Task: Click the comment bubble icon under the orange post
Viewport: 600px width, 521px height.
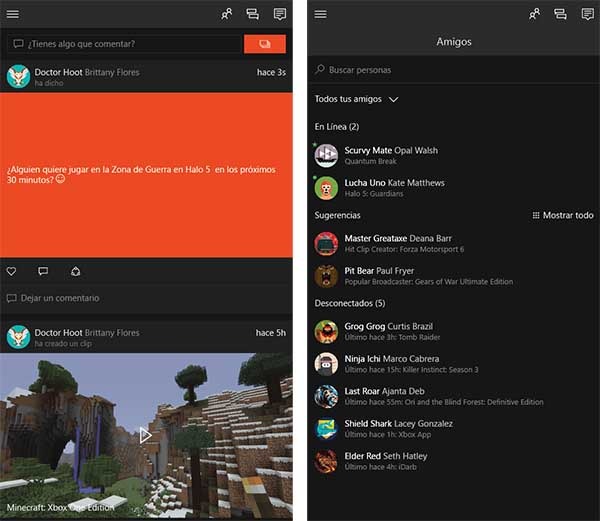Action: 43,271
